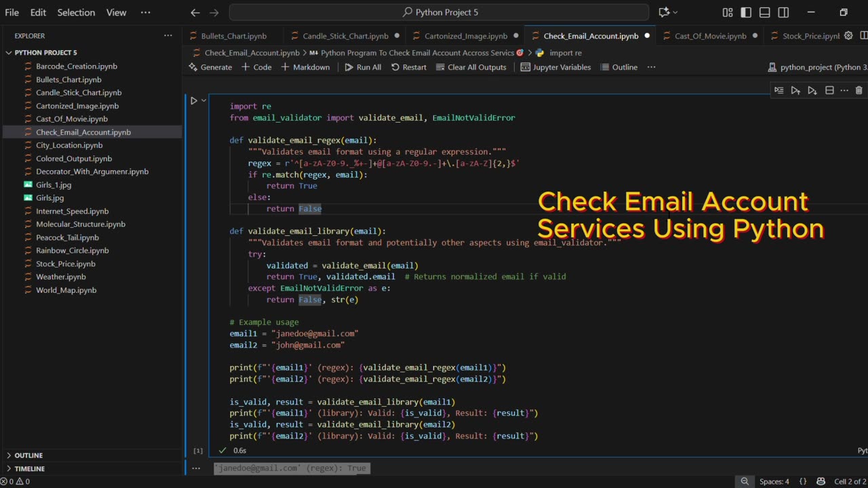Click Run All button
This screenshot has height=488, width=868.
tap(363, 67)
